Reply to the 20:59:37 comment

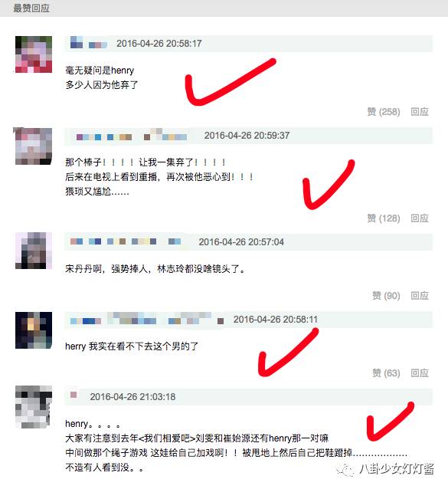[420, 218]
